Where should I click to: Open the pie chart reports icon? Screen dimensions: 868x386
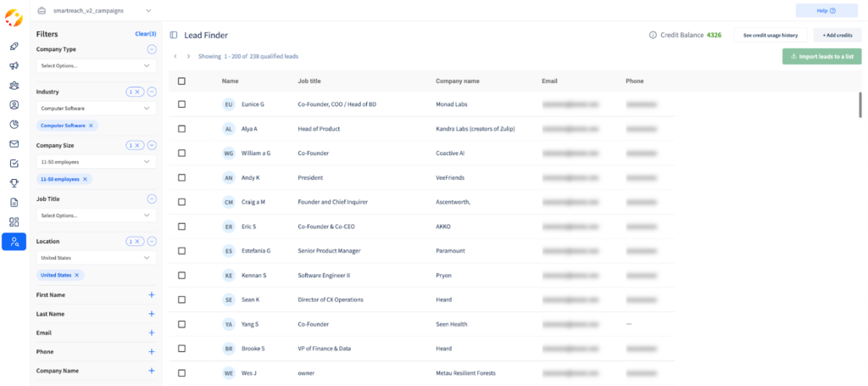(14, 124)
